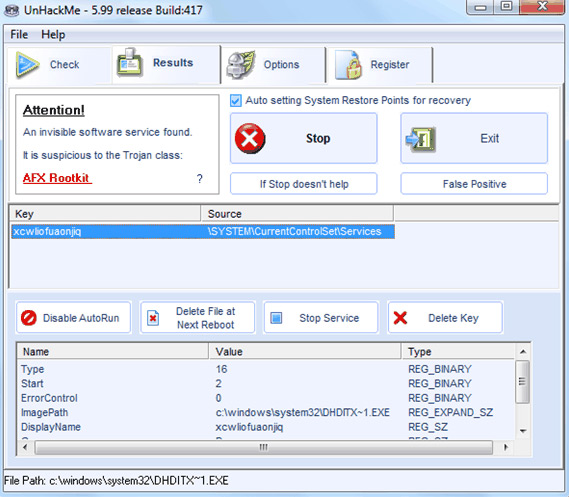Open the Help menu

(53, 34)
